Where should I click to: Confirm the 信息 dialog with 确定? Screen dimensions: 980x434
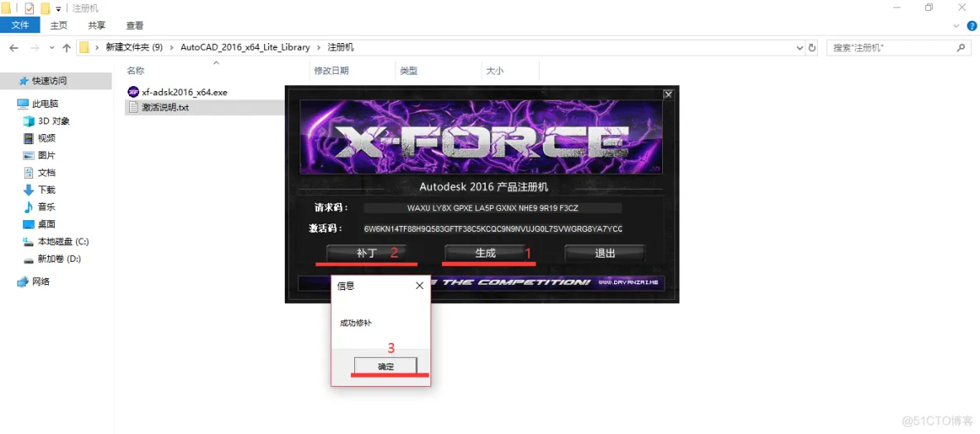387,366
